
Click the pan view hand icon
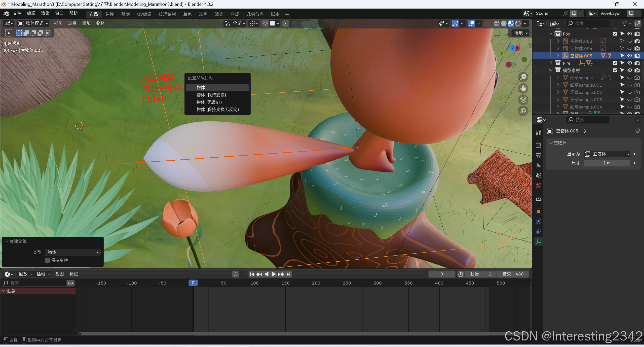523,88
